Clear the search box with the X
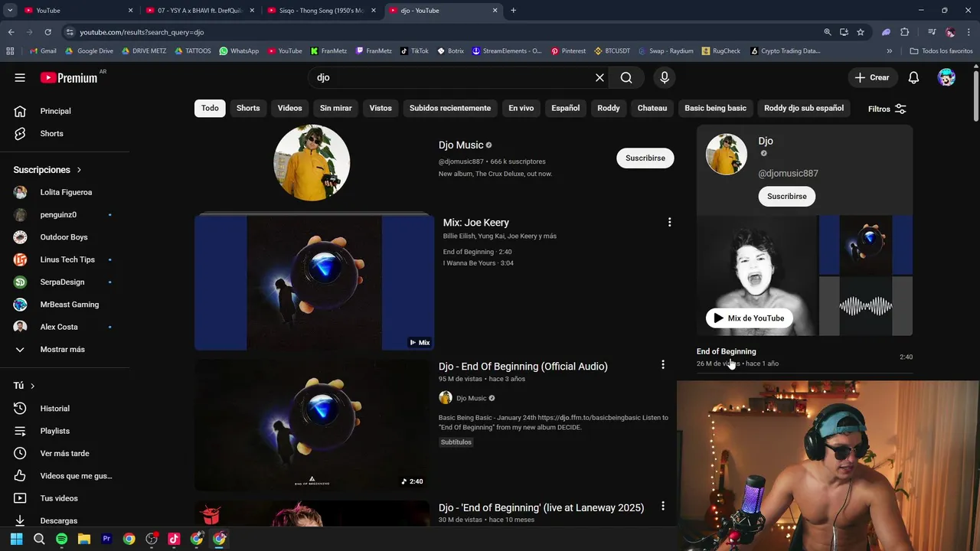The width and height of the screenshot is (980, 551). pyautogui.click(x=599, y=77)
